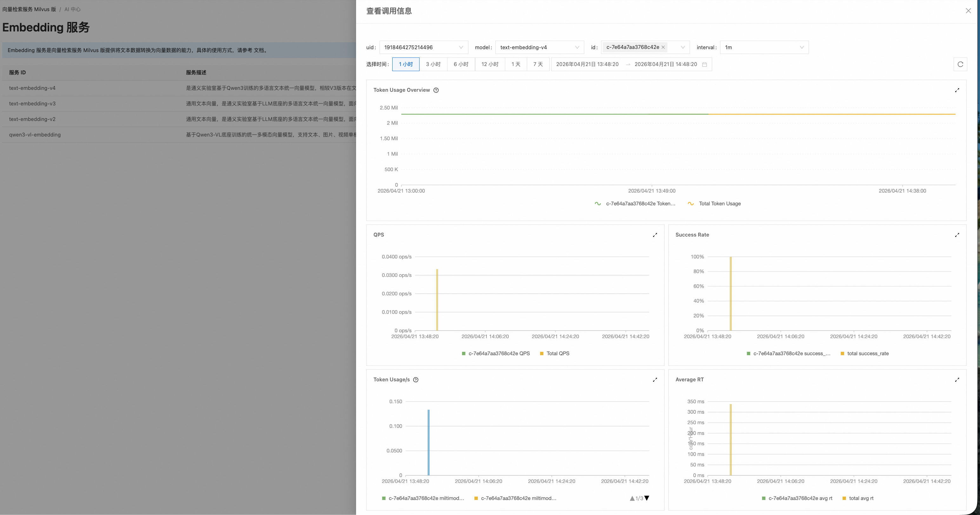980x515 pixels.
Task: Open the calendar date range picker icon
Action: coord(704,64)
